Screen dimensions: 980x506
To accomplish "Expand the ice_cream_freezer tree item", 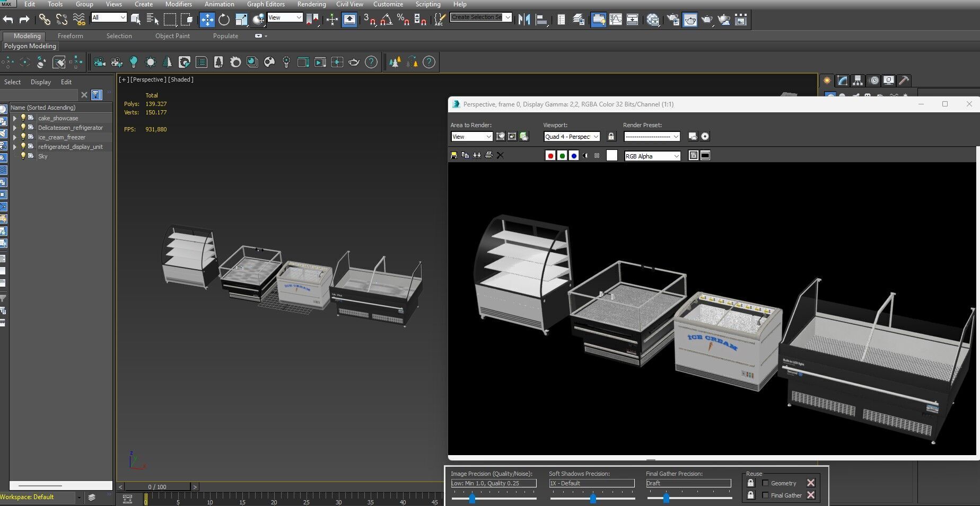I will (15, 137).
